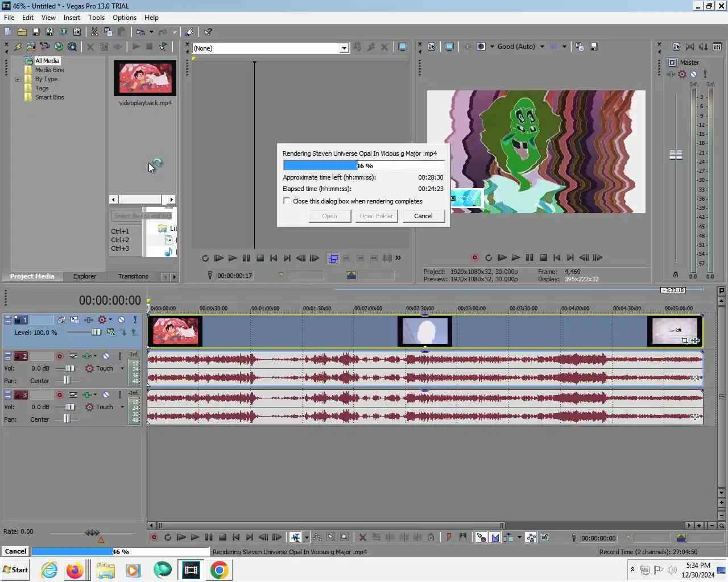This screenshot has width=728, height=582.
Task: Toggle mute on video track 1
Action: tap(121, 320)
